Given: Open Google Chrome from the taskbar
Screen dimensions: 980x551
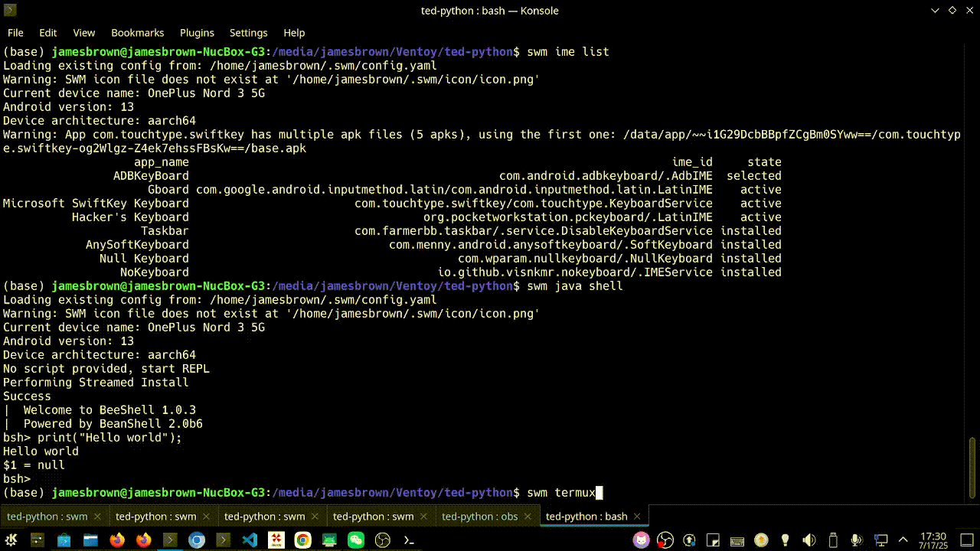Looking at the screenshot, I should [302, 540].
